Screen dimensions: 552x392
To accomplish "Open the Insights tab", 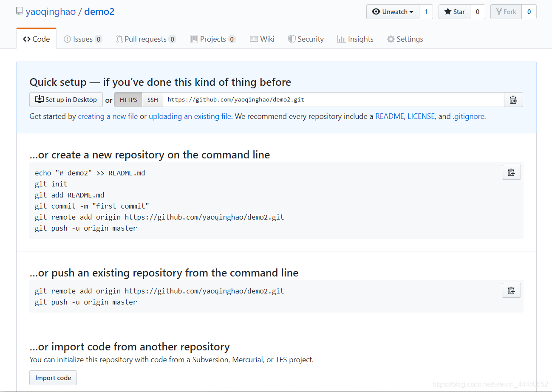I will (x=355, y=39).
